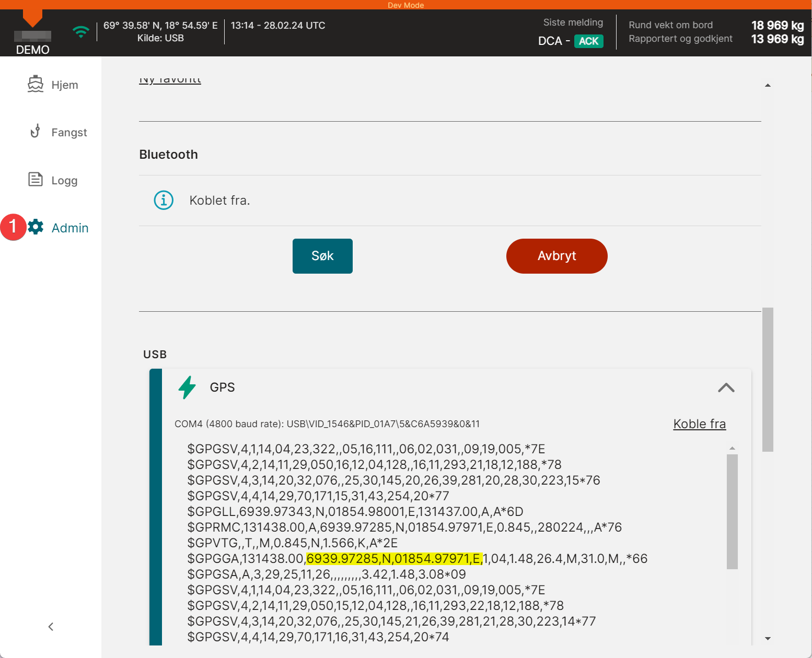
Task: Click the scroll up arrow near Ny favoritt
Action: pos(768,85)
